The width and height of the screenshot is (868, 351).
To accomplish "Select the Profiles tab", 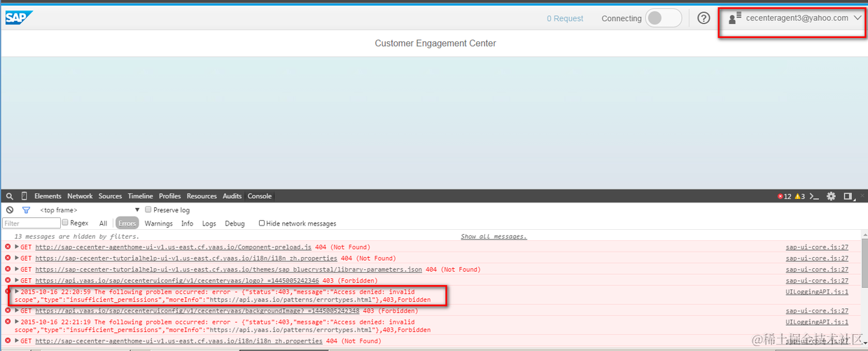I will 170,196.
